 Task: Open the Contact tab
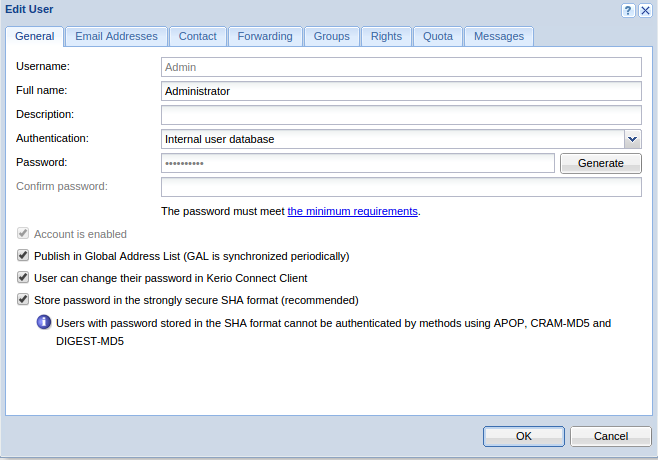pyautogui.click(x=198, y=37)
